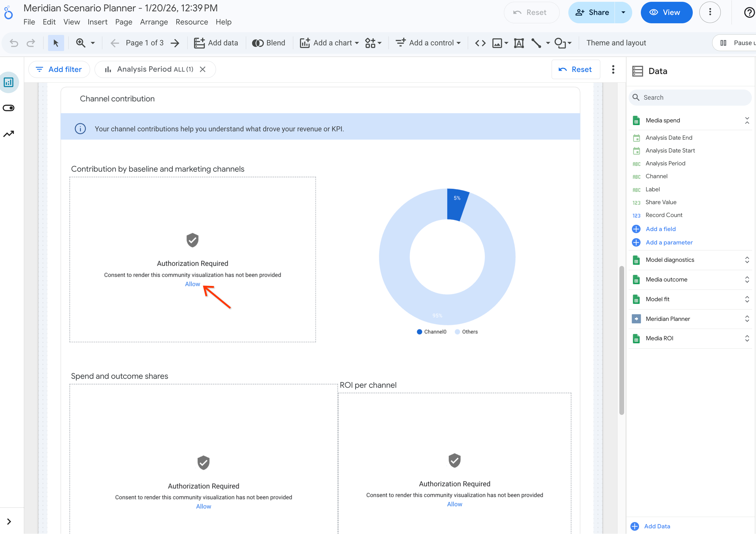Collapse the Media spend field list
This screenshot has height=534, width=756.
point(747,120)
